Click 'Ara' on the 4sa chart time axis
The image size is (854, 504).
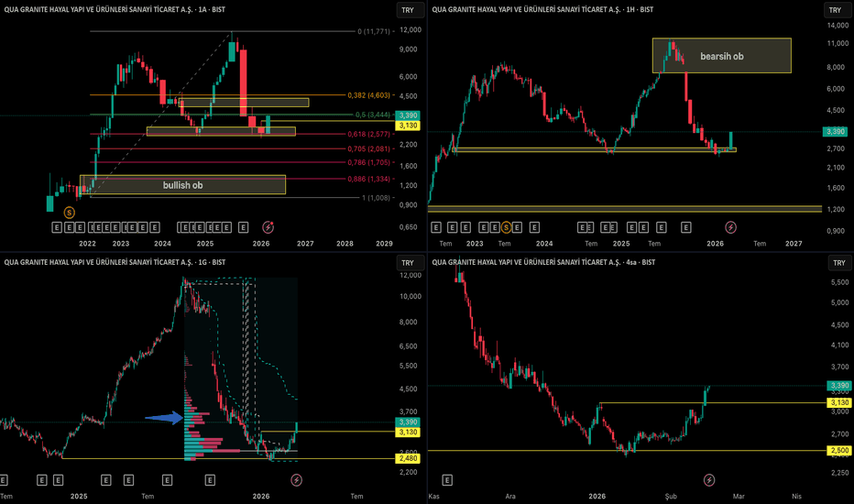pyautogui.click(x=510, y=497)
